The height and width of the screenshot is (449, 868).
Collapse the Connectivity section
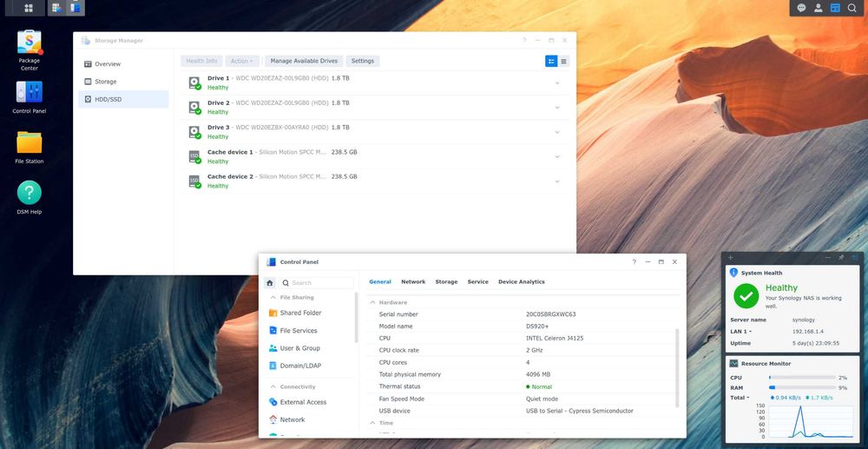click(273, 386)
